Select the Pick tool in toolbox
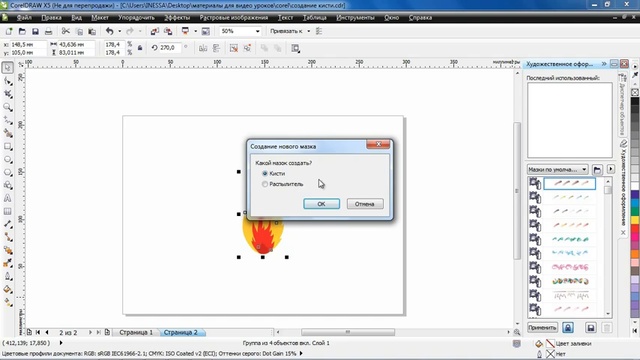Image resolution: width=640 pixels, height=360 pixels. [8, 68]
